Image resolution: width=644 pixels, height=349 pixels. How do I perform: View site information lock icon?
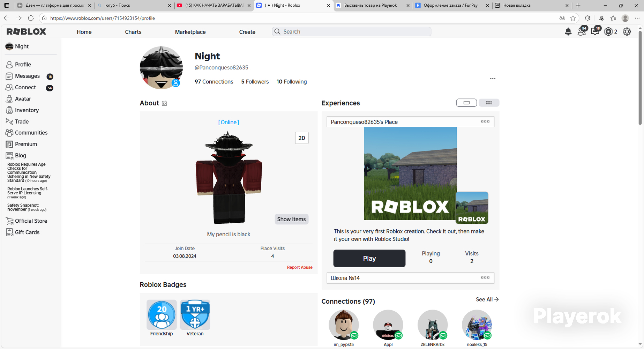pos(44,18)
